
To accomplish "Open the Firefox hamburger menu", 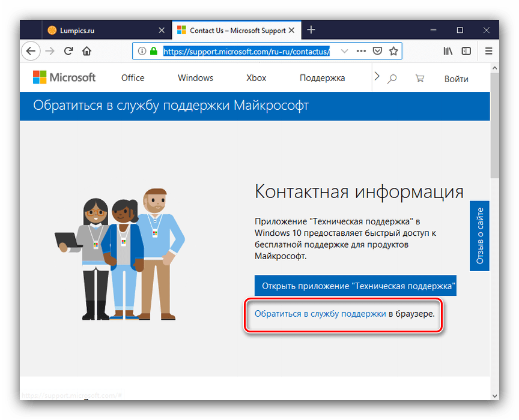I will (488, 51).
